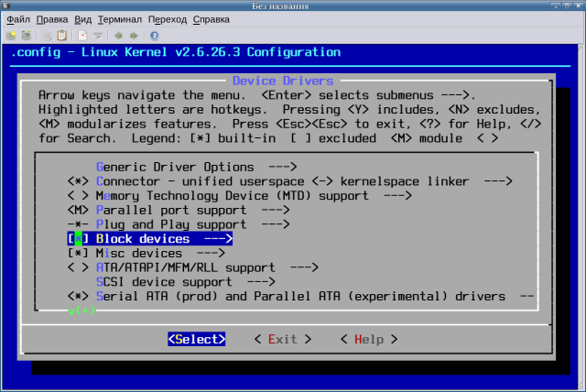Click the previous tab green left arrow
This screenshot has height=392, width=586.
point(118,36)
